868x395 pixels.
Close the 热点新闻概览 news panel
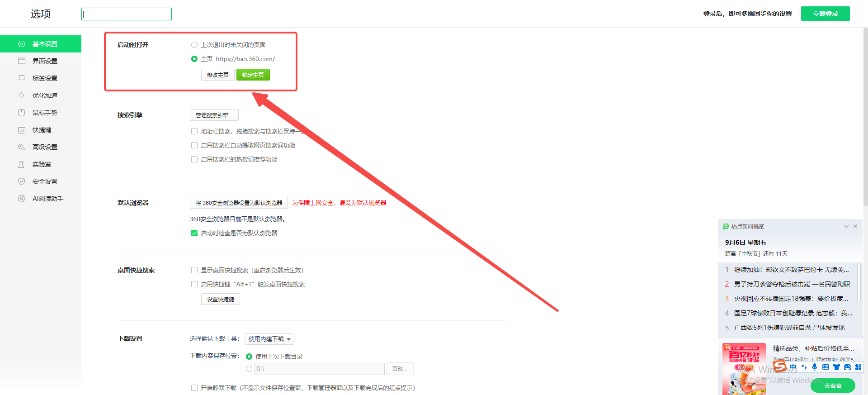pyautogui.click(x=855, y=226)
